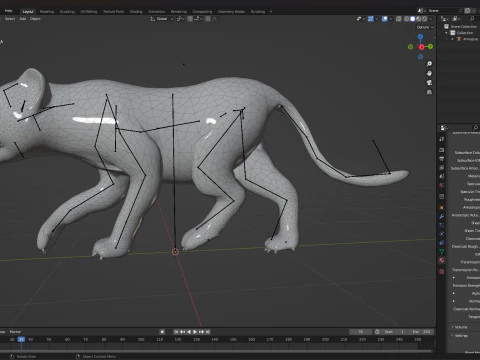Collapse the Collection tree item
This screenshot has width=480, height=360.
point(446,33)
